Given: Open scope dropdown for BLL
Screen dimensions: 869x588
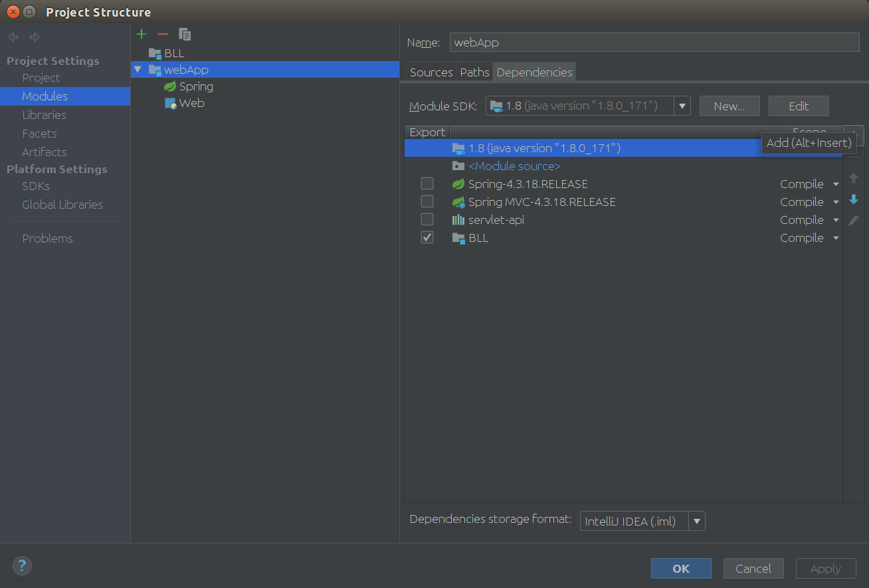Looking at the screenshot, I should [x=836, y=239].
